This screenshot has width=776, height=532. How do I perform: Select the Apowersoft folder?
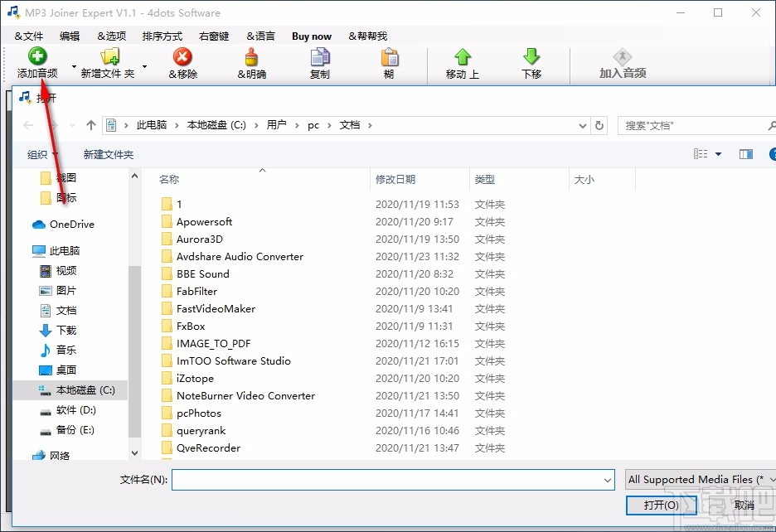coord(197,222)
